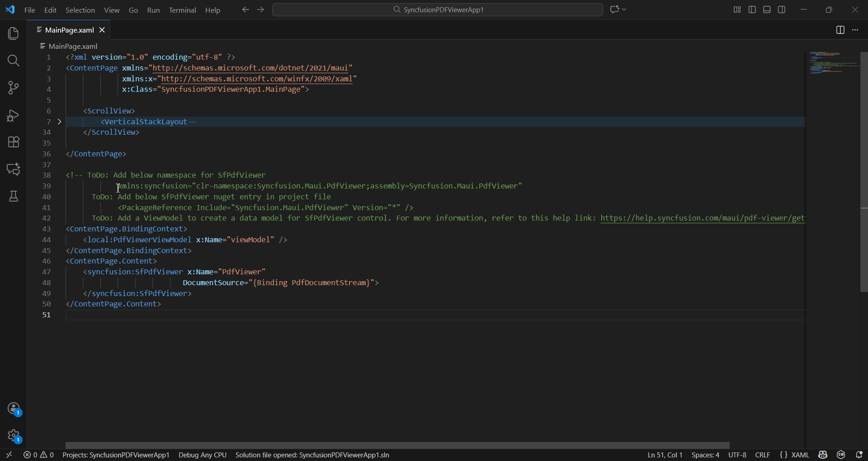Viewport: 868px width, 461px height.
Task: Open the winfx/2009/xaml schema link
Action: click(257, 79)
